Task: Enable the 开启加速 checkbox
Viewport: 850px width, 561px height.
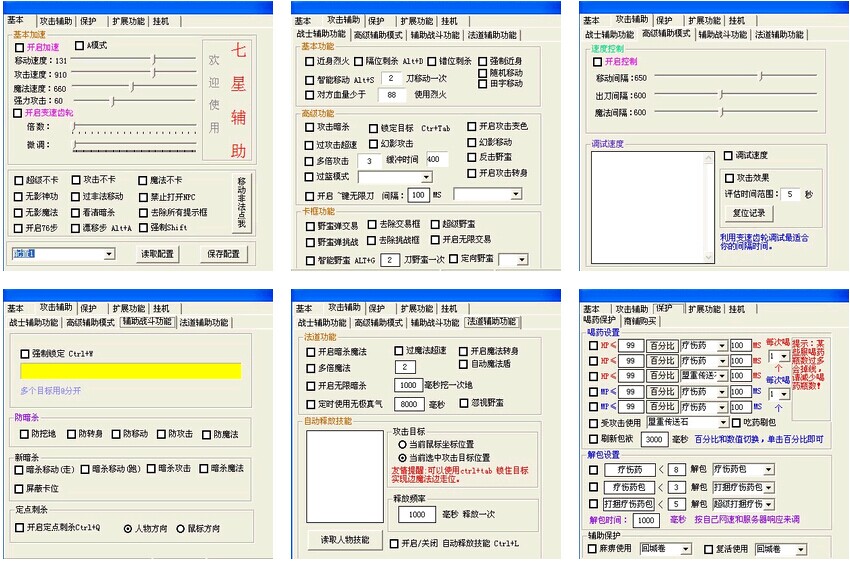Action: click(20, 48)
